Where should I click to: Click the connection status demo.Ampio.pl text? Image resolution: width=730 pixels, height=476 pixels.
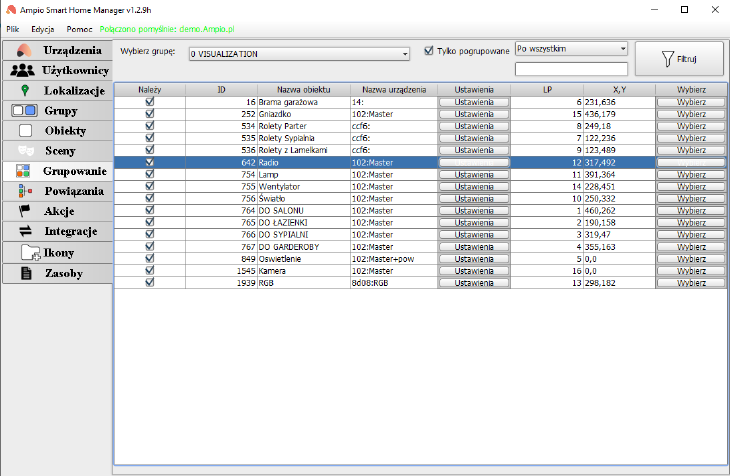click(x=167, y=29)
